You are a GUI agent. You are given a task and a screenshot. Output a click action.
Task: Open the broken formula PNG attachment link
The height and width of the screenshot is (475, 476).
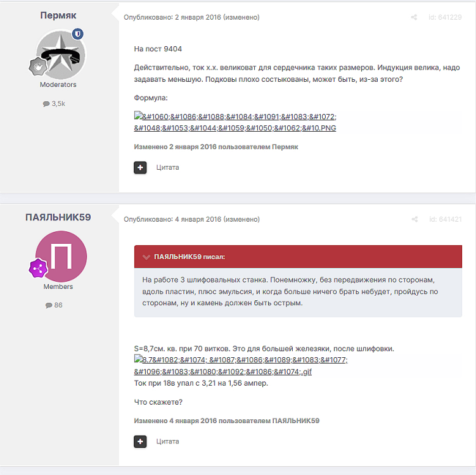235,122
